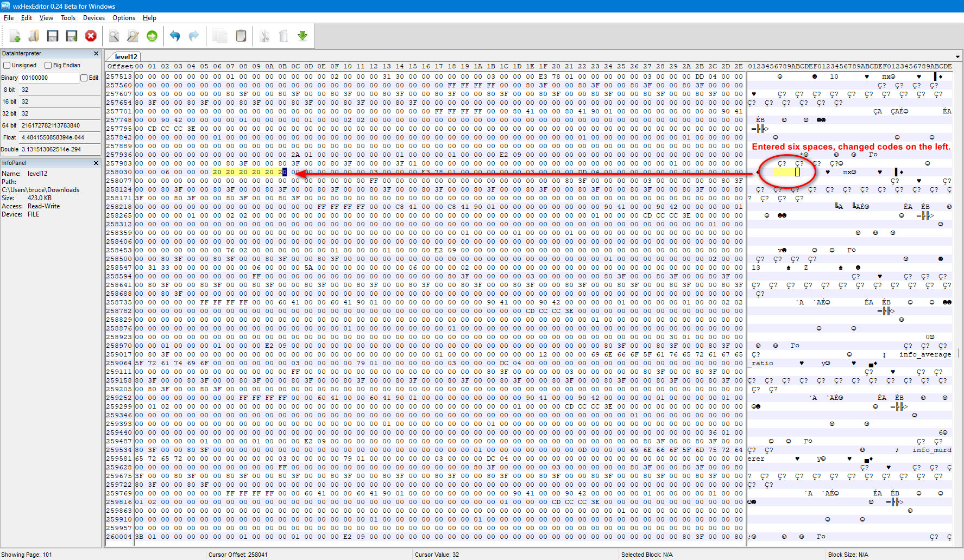Click the 8 bit value field
Screen dimensions: 964x560
tap(60, 90)
